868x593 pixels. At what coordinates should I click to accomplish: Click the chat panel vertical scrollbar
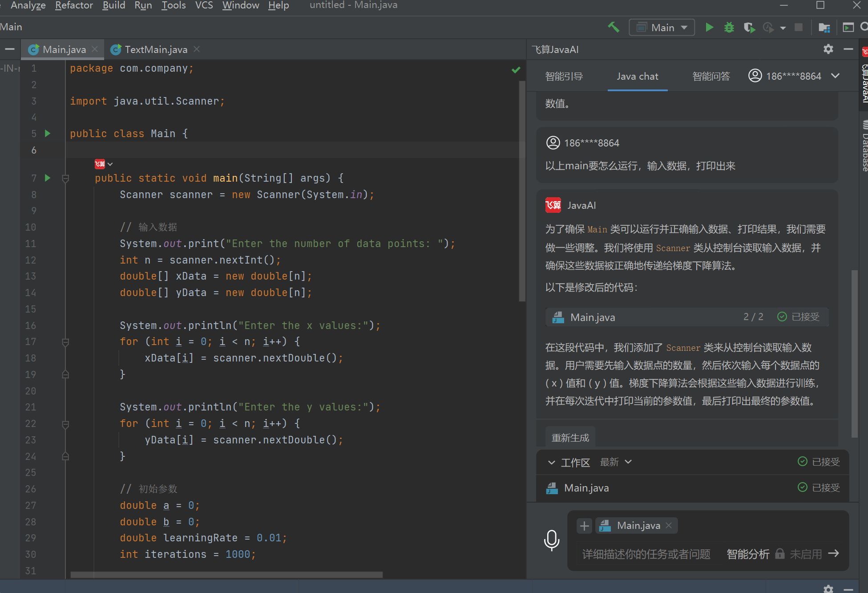[x=854, y=354]
